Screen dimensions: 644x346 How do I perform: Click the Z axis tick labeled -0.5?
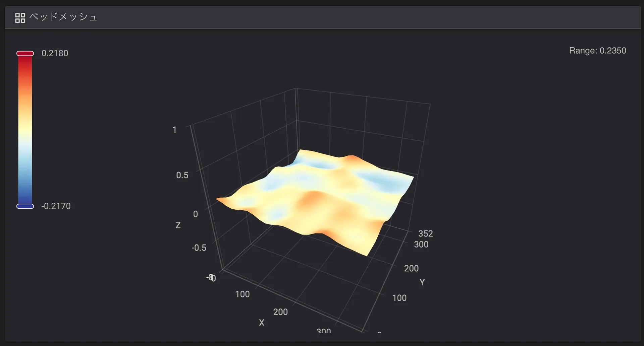[199, 248]
